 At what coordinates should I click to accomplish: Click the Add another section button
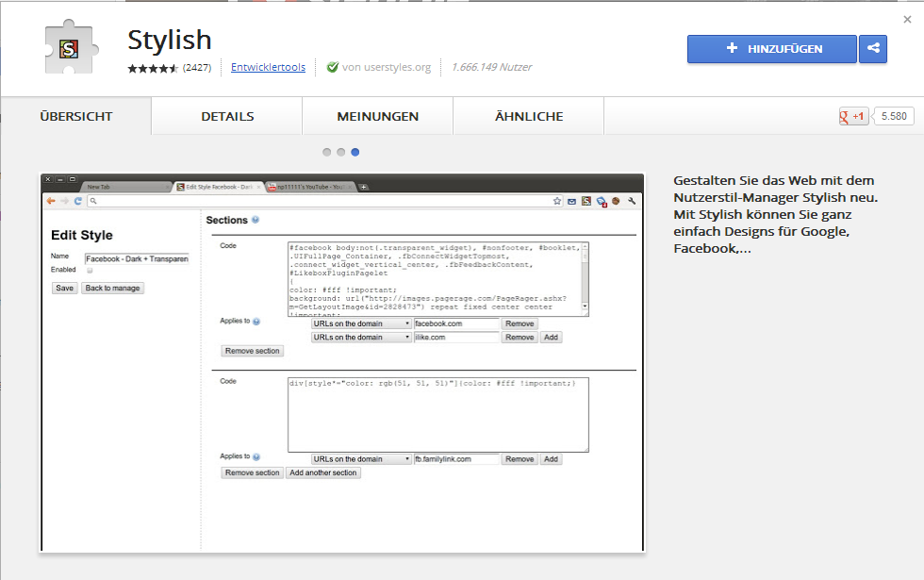[x=322, y=472]
